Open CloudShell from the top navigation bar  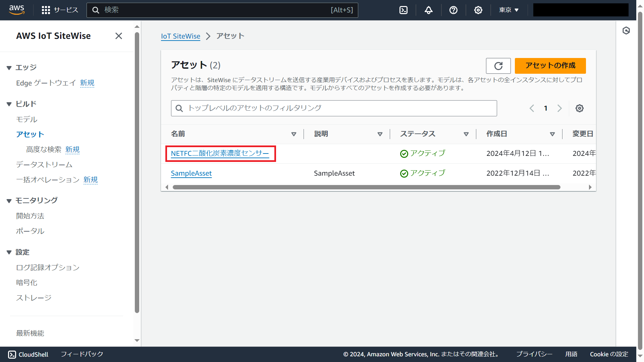pyautogui.click(x=404, y=10)
